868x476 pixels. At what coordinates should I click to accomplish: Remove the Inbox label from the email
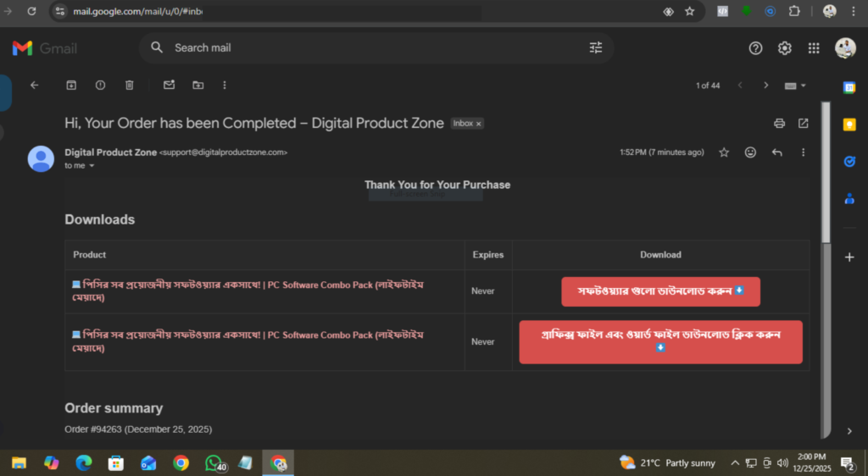tap(478, 124)
